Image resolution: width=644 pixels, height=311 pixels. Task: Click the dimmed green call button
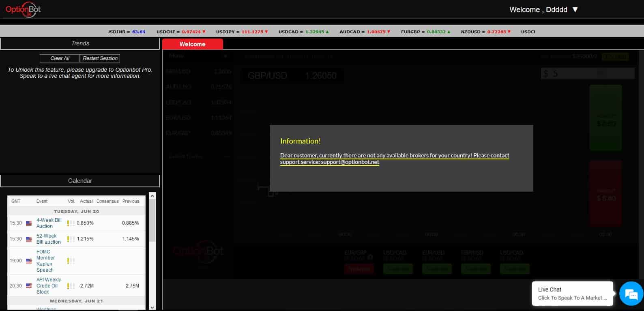[605, 118]
